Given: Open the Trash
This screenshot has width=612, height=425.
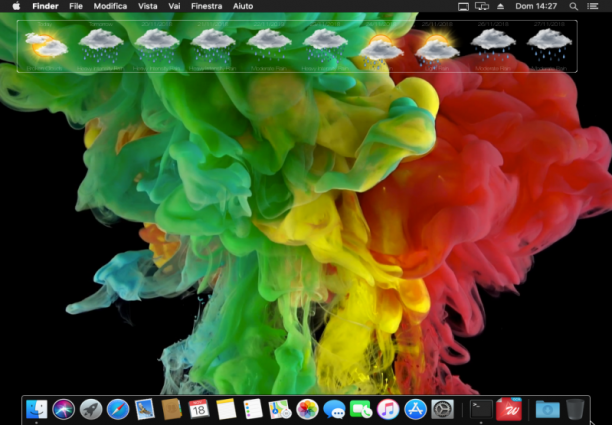Looking at the screenshot, I should (575, 409).
